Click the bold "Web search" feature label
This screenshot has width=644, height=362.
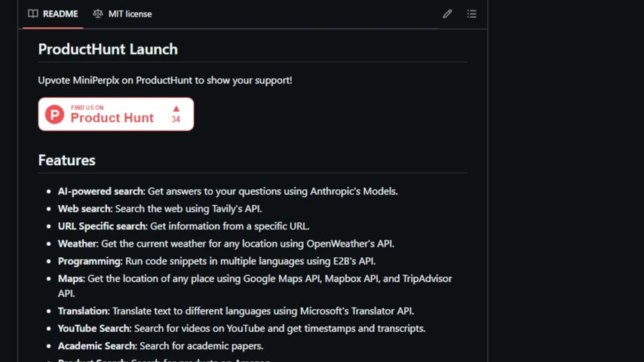click(84, 208)
